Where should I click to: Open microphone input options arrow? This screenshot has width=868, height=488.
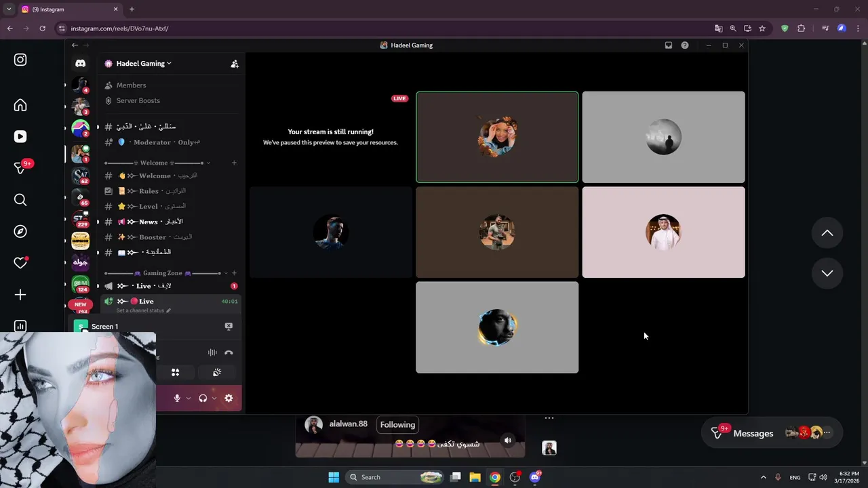(x=189, y=399)
